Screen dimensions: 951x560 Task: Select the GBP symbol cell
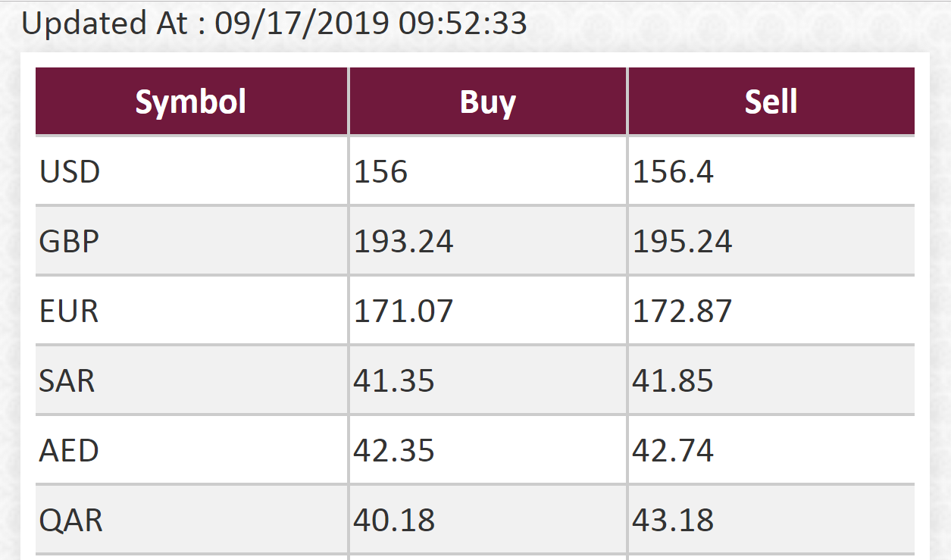(69, 242)
